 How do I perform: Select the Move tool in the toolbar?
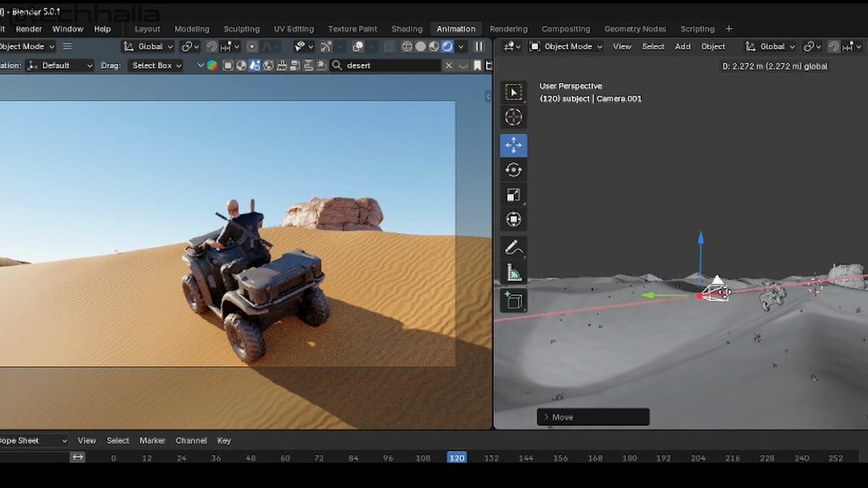pos(514,145)
